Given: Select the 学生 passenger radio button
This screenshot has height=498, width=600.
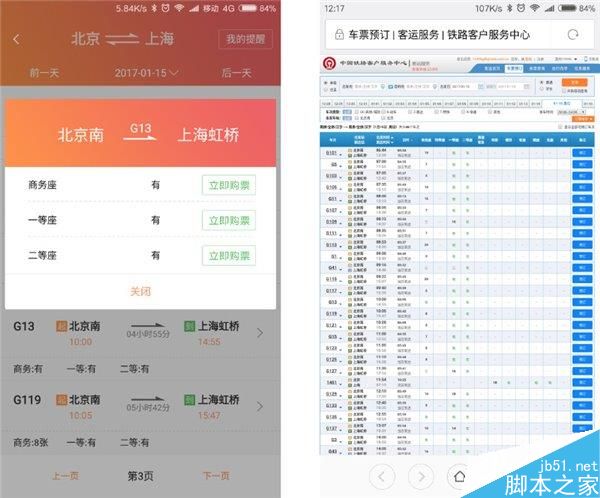Looking at the screenshot, I should 542,89.
